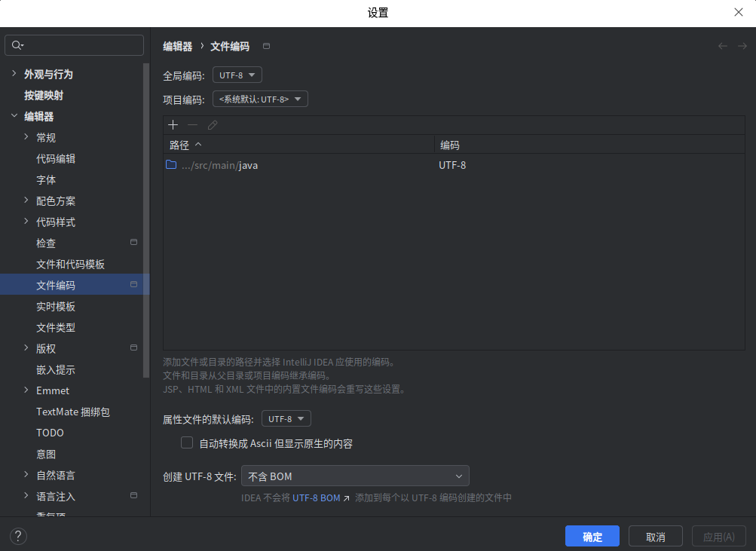The width and height of the screenshot is (756, 551).
Task: Click the 应用(A) button
Action: [718, 536]
